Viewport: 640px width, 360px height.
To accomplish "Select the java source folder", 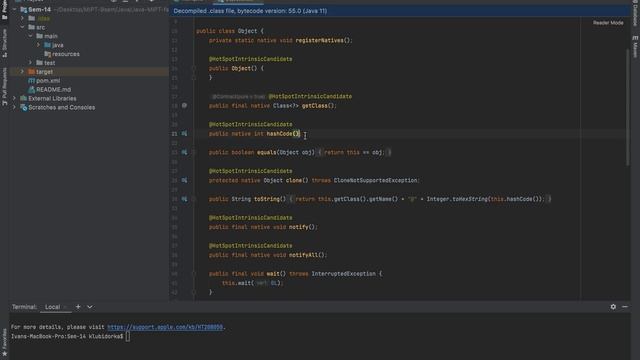I will click(89, 45).
